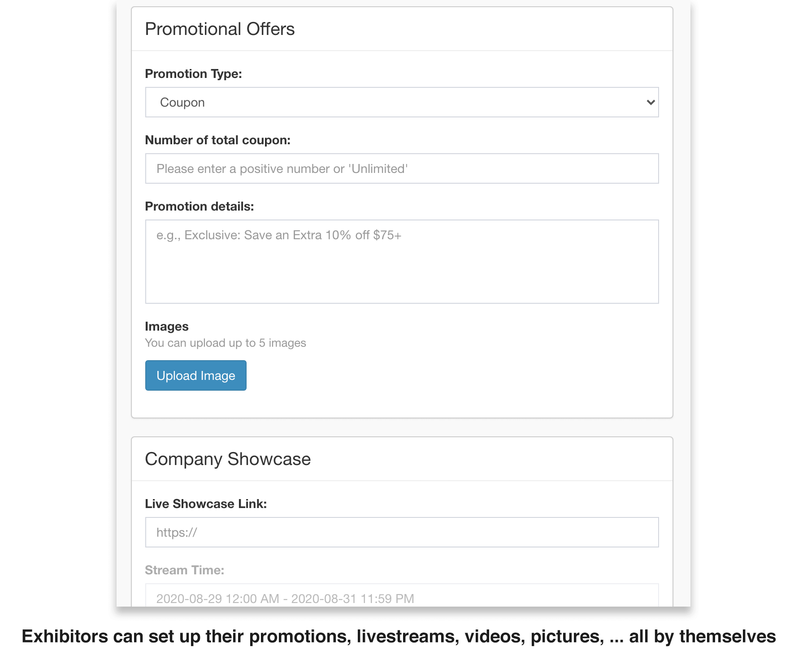Image resolution: width=807 pixels, height=672 pixels.
Task: Click the dropdown chevron arrow beside Coupon
Action: (651, 102)
